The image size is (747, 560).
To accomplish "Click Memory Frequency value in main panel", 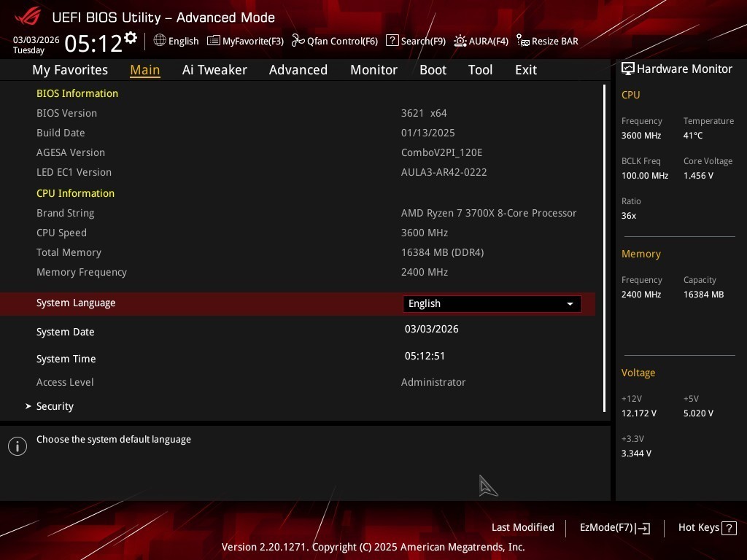I will point(425,273).
